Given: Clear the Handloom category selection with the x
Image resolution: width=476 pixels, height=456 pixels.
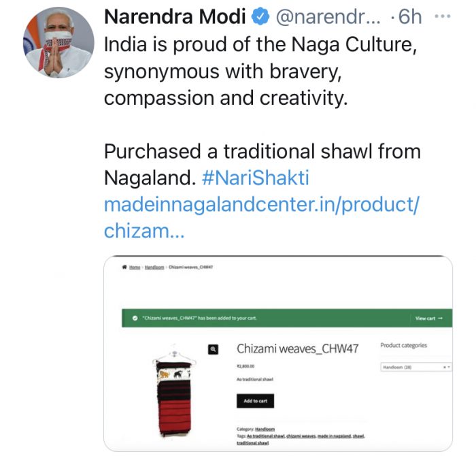Looking at the screenshot, I should [x=444, y=368].
